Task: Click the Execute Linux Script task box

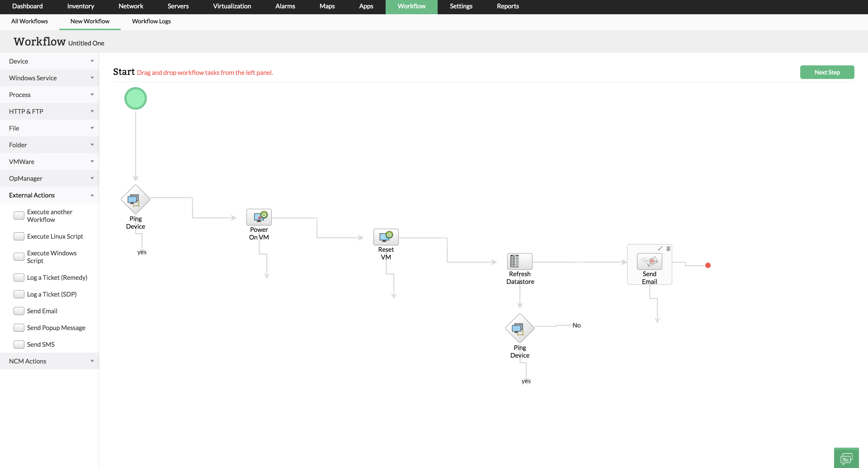Action: coord(19,236)
